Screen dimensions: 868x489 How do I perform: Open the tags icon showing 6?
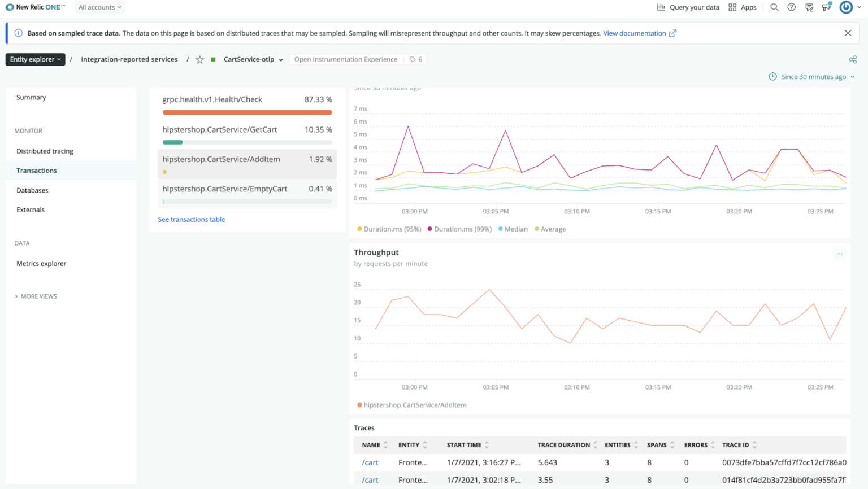[x=416, y=59]
